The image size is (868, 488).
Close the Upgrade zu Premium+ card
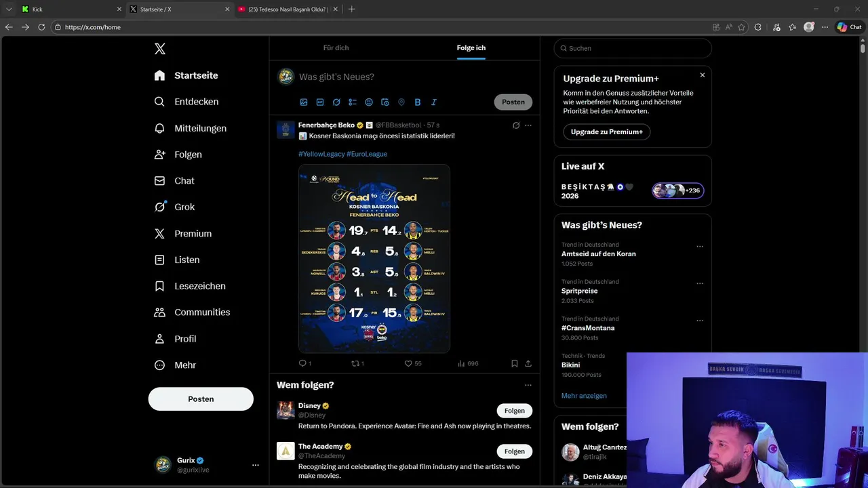click(703, 75)
